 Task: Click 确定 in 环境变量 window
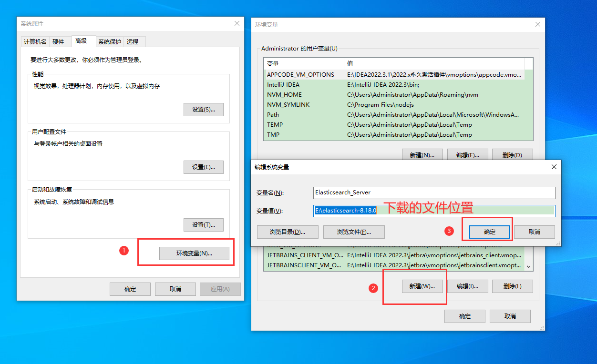pyautogui.click(x=465, y=316)
